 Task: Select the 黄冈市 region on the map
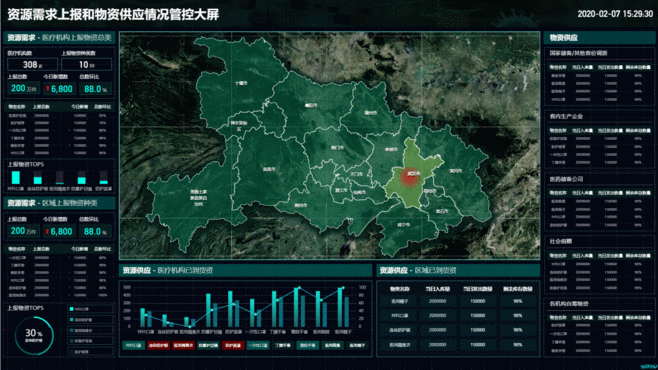455,171
